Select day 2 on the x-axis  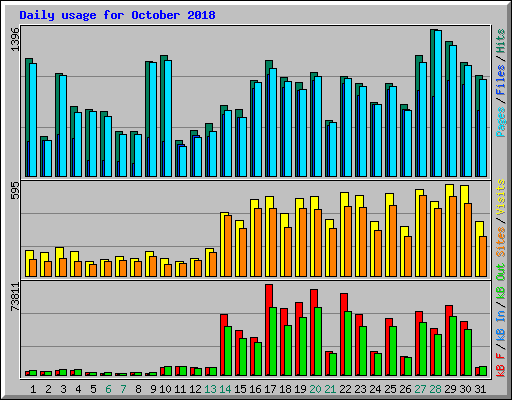click(x=48, y=389)
